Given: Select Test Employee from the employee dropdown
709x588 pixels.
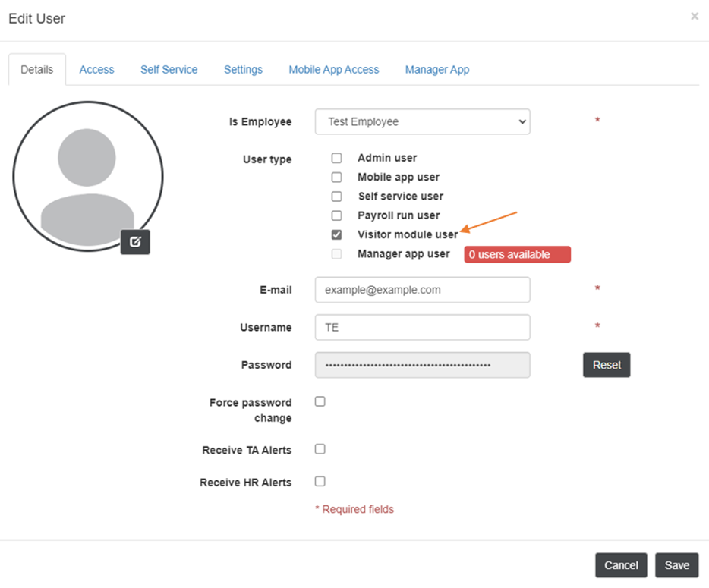Looking at the screenshot, I should [422, 121].
